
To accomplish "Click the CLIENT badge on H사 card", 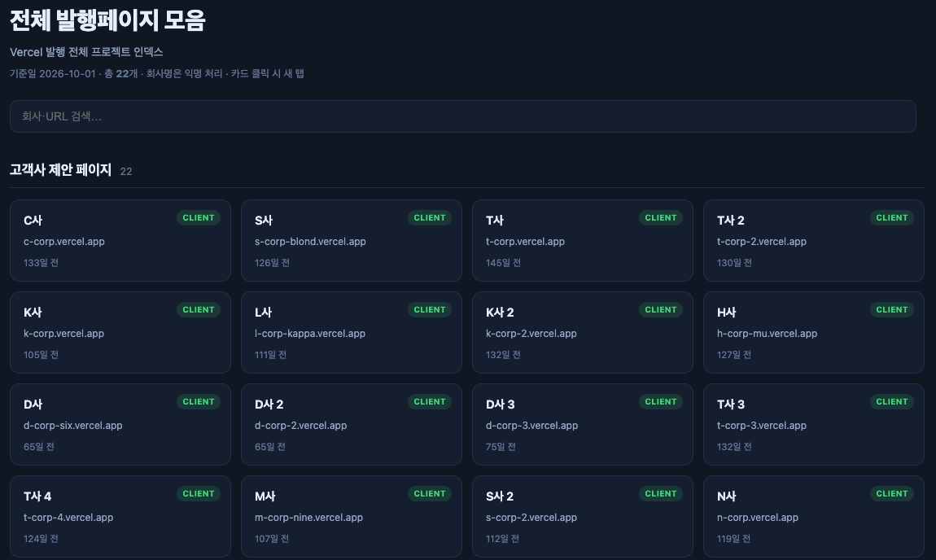I will (892, 310).
